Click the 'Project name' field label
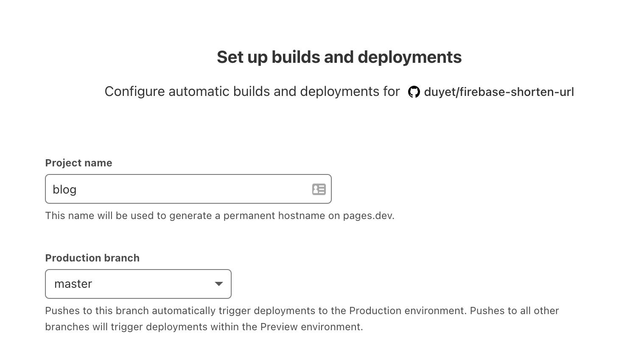This screenshot has height=354, width=644. pos(78,163)
